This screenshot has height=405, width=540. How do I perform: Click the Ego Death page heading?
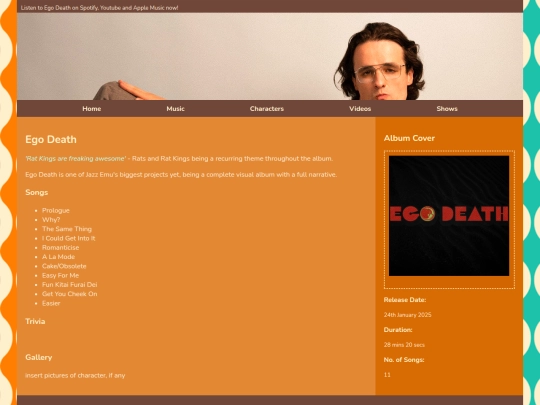pyautogui.click(x=51, y=139)
